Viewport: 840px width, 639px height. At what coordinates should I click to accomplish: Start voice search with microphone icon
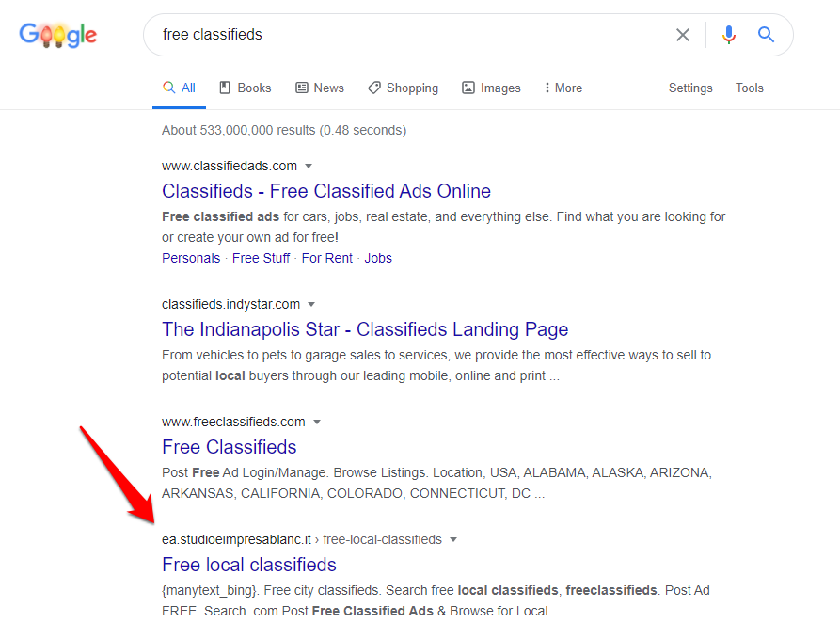(728, 35)
